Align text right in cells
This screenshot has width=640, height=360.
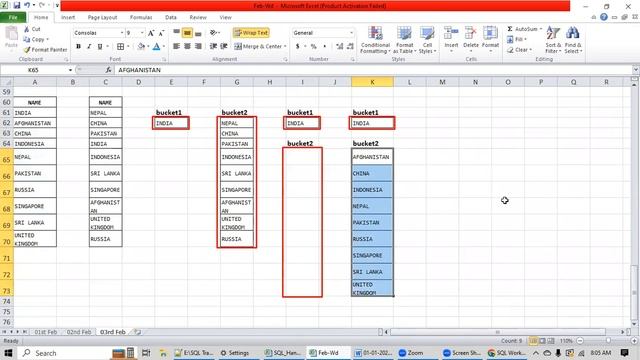(198, 47)
